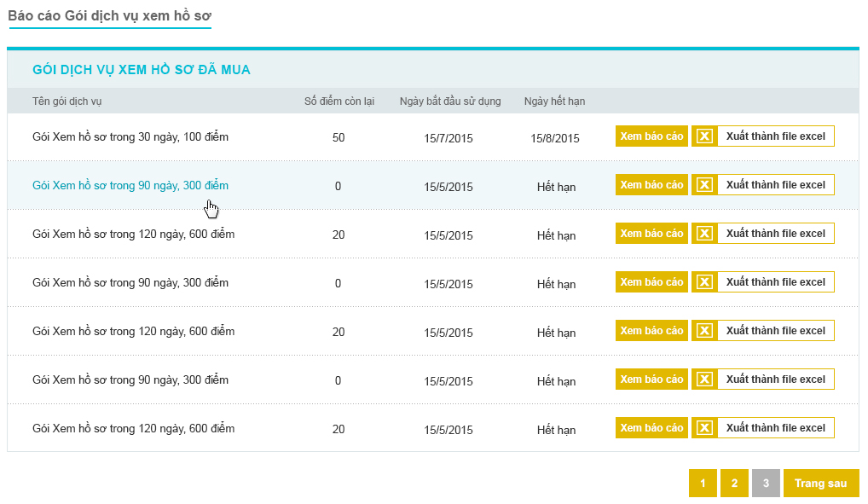Click Xuất thành file excel in the third row
The image size is (868, 504).
(x=776, y=234)
